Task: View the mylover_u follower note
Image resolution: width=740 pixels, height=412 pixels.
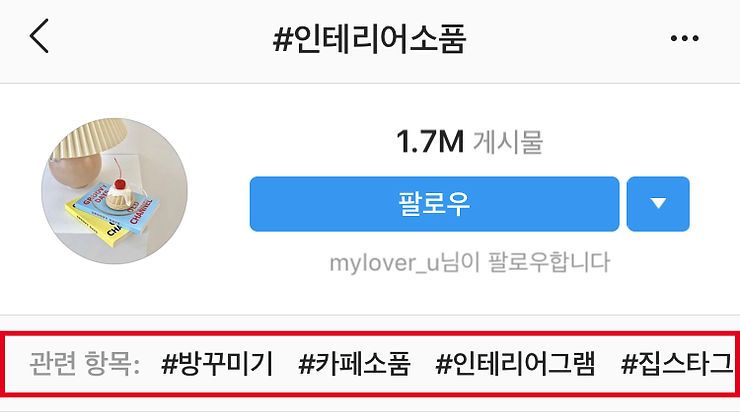Action: [x=470, y=263]
